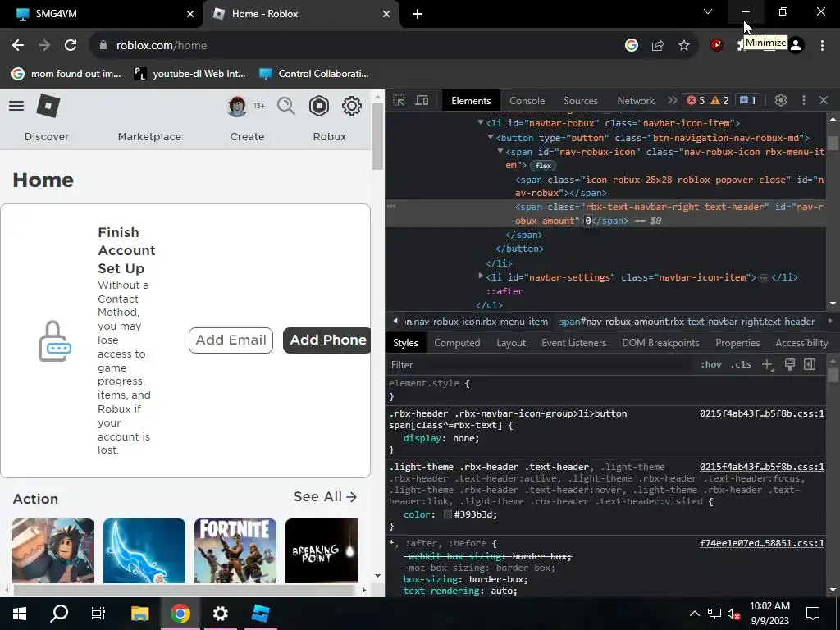Screen dimensions: 840x630
Task: Open Roblox settings gear icon
Action: click(x=351, y=106)
